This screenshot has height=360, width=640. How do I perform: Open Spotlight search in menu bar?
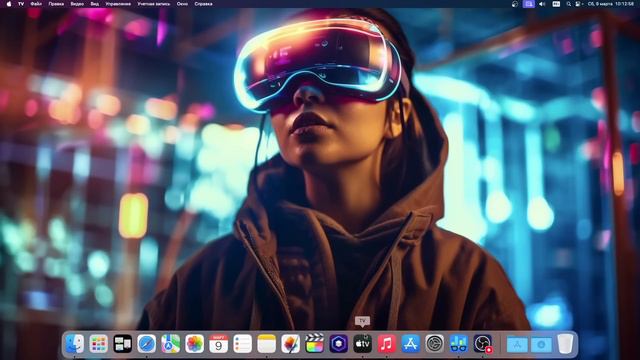point(568,4)
